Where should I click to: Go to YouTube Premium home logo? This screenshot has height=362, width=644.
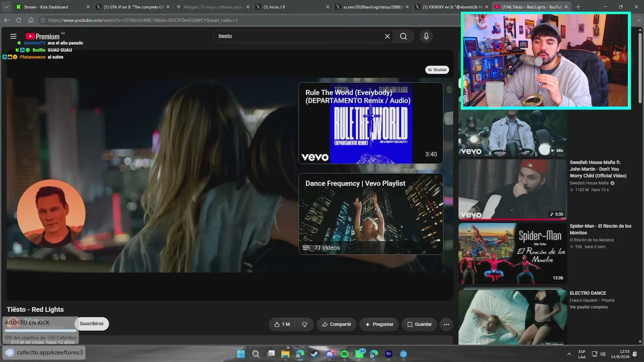click(x=43, y=36)
